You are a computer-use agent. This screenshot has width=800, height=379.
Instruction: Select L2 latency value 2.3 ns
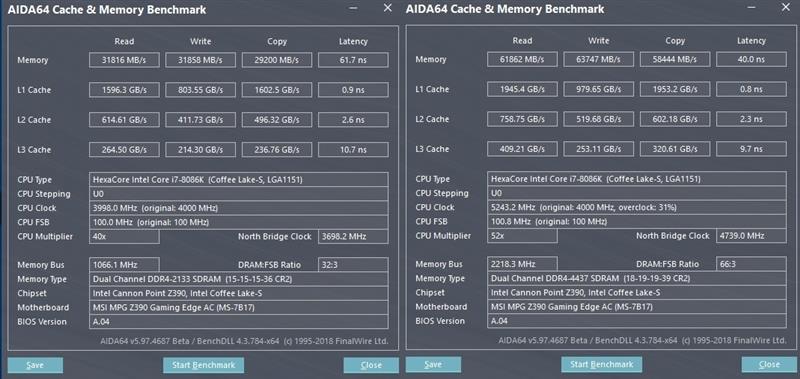click(751, 119)
